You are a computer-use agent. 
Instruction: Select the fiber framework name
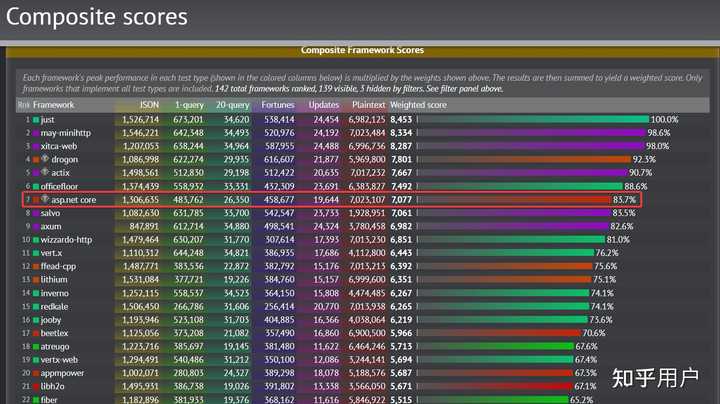[49, 399]
